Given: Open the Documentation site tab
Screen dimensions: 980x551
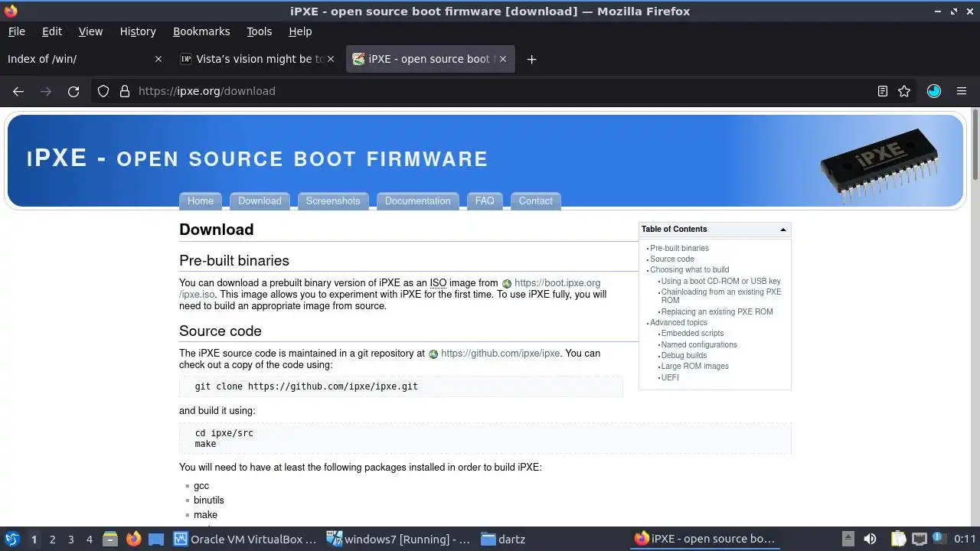Looking at the screenshot, I should 417,201.
